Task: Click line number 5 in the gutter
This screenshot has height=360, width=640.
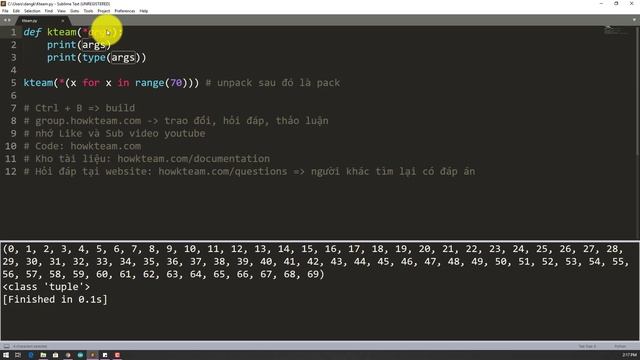Action: coord(13,83)
